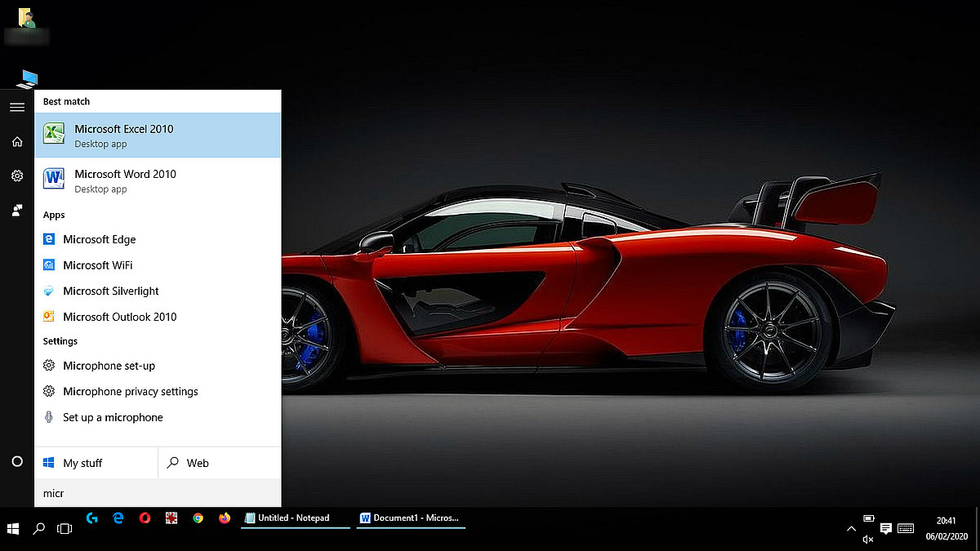
Task: Open Edge browser from taskbar
Action: [x=118, y=518]
